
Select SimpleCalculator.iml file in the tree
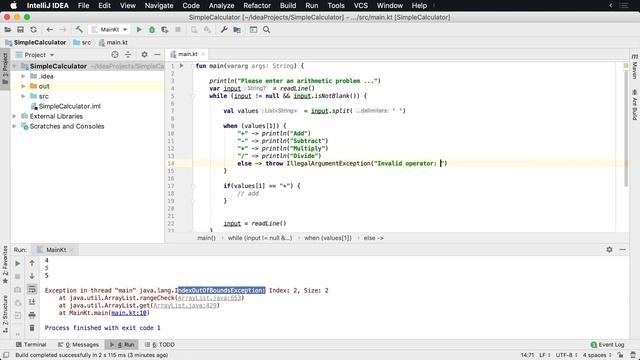pos(69,106)
